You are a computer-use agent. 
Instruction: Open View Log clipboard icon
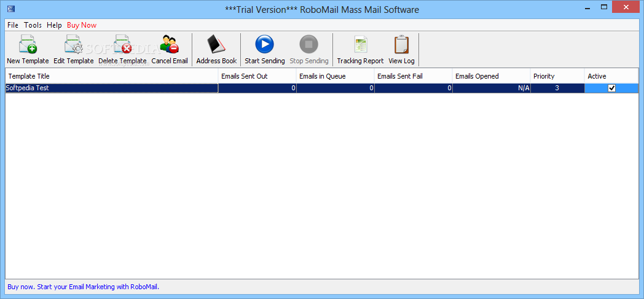(x=401, y=45)
